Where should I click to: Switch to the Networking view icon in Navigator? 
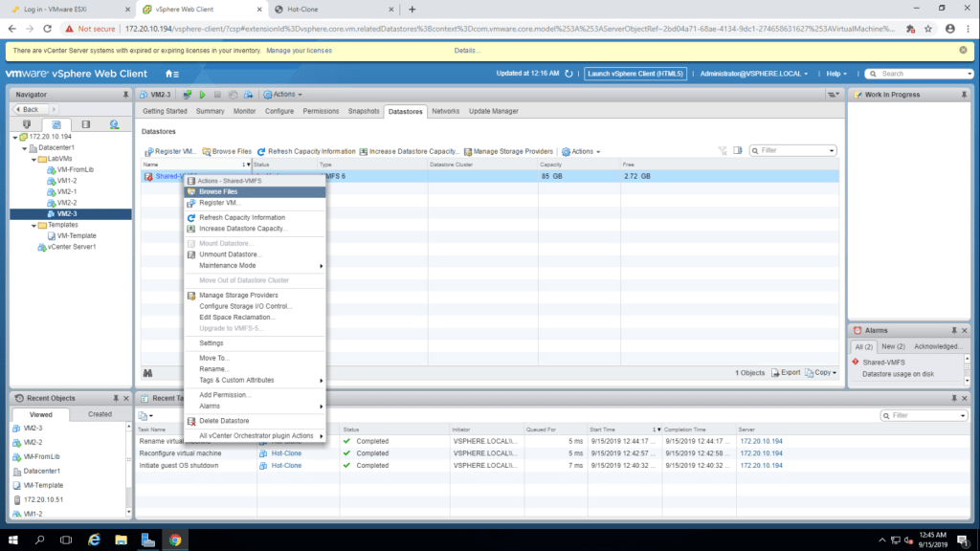[x=115, y=124]
